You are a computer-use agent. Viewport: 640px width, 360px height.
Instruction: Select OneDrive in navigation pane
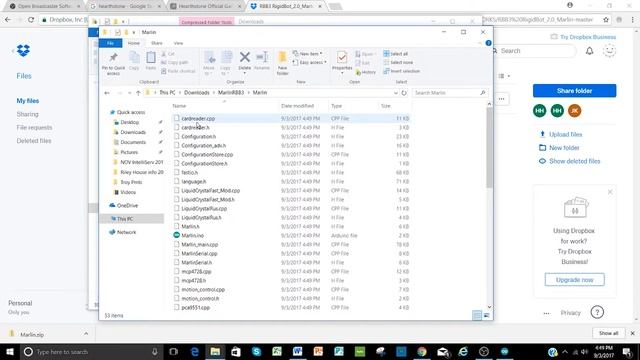[x=127, y=205]
